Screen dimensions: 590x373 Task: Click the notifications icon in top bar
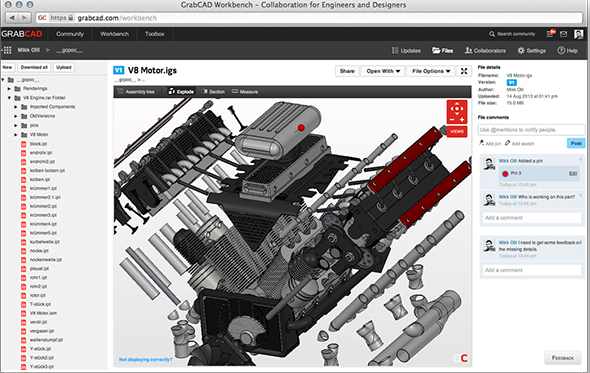pyautogui.click(x=550, y=34)
